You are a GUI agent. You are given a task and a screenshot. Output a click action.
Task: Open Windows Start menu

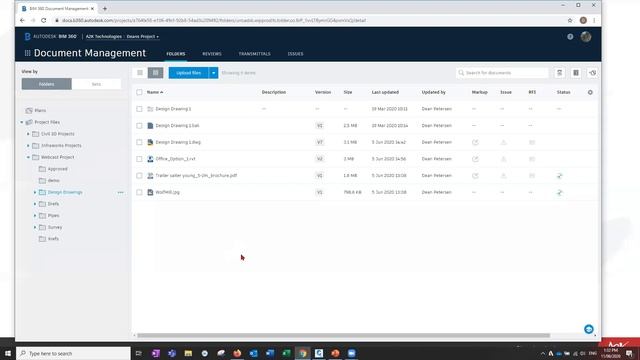click(x=7, y=353)
